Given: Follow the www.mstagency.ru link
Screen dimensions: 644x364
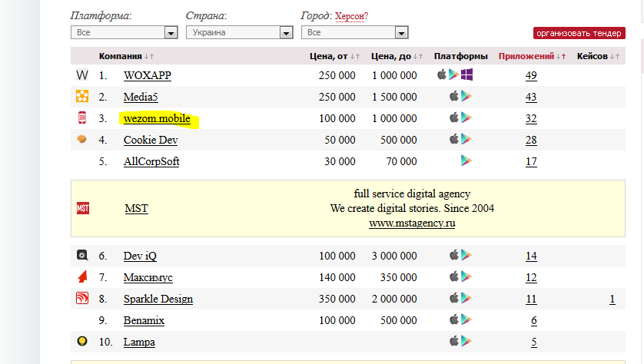Looking at the screenshot, I should point(412,223).
